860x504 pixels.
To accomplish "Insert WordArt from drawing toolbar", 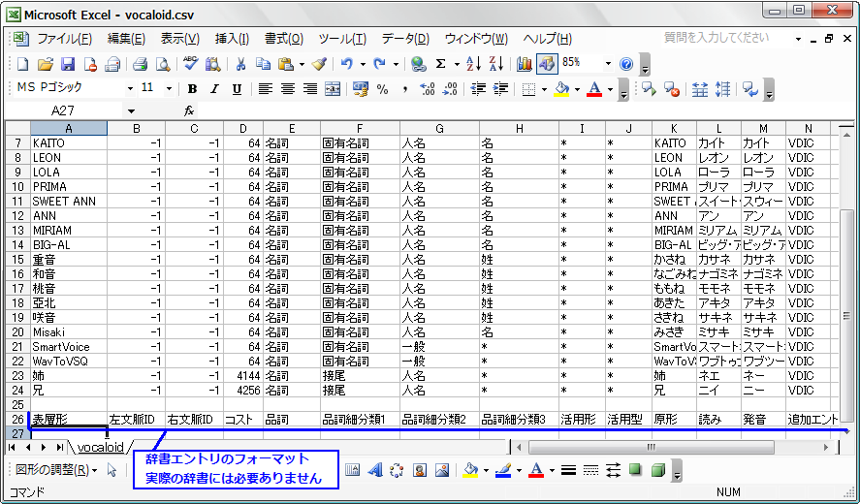I will (x=375, y=470).
